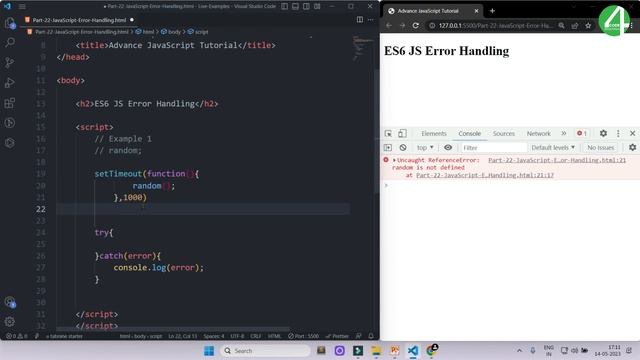Toggle primary side bar layout icon

pos(284,7)
